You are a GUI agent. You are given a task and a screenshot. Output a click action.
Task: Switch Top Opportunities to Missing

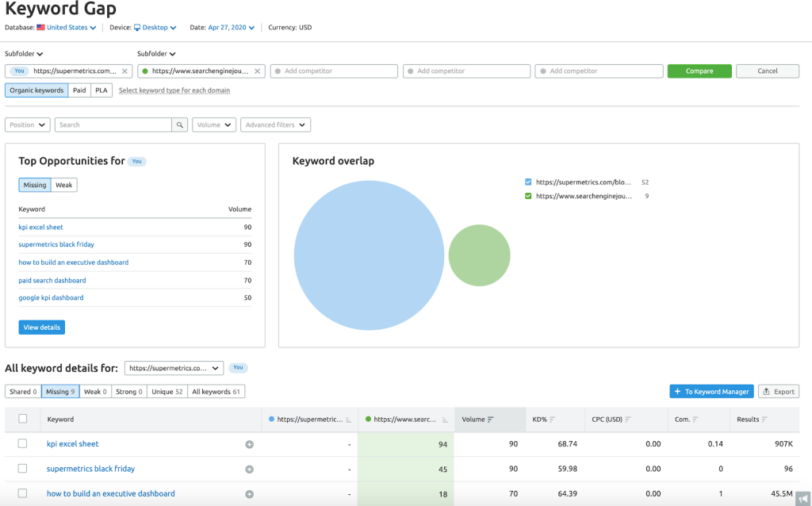(35, 185)
